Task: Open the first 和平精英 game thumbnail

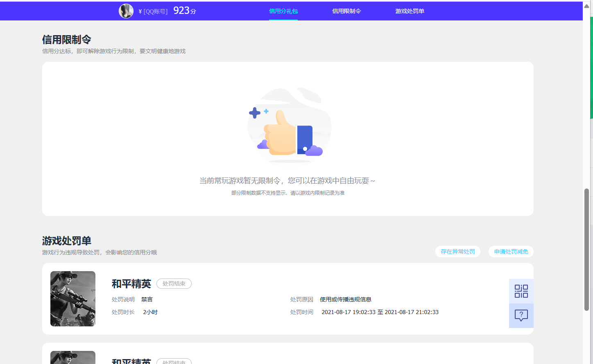Action: (x=73, y=299)
